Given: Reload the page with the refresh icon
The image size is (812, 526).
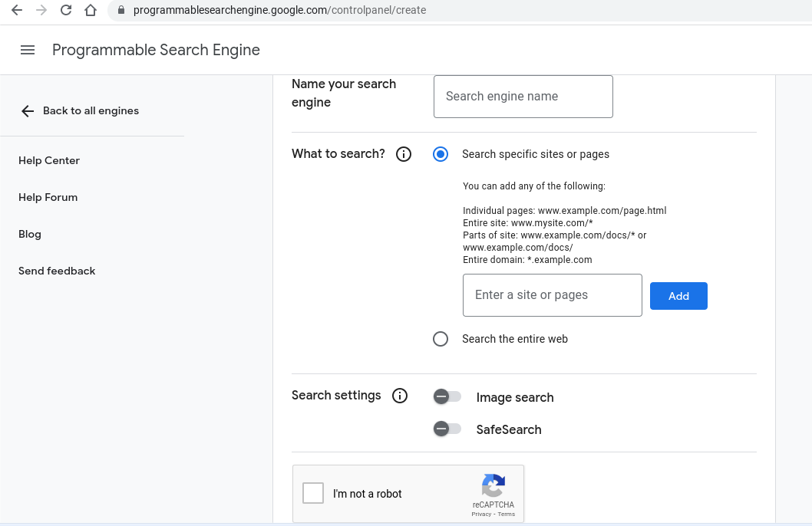Looking at the screenshot, I should click(66, 10).
